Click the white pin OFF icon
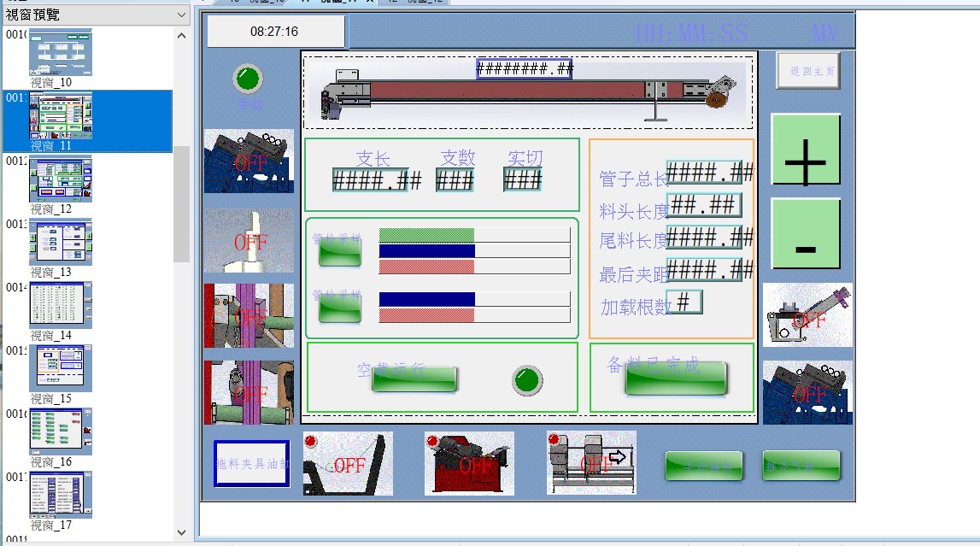The image size is (980, 546). [x=249, y=241]
